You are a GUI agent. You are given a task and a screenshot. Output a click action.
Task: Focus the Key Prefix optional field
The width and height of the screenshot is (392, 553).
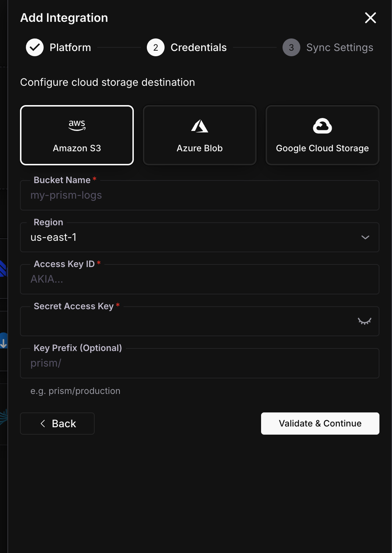click(x=200, y=363)
